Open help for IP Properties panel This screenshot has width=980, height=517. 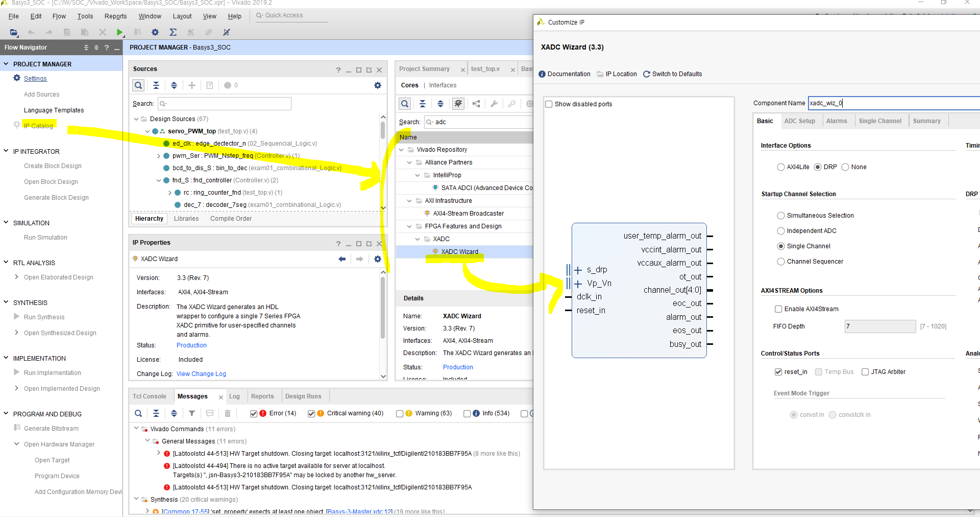point(338,244)
